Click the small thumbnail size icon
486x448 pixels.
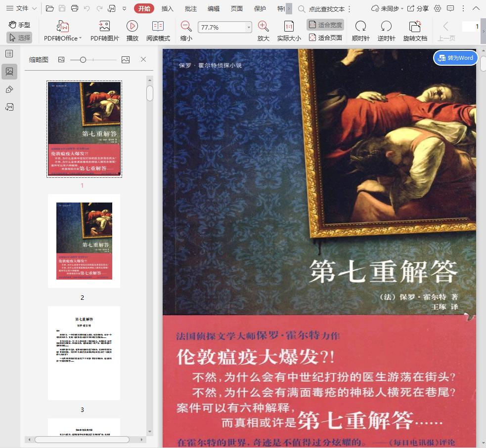click(x=61, y=59)
